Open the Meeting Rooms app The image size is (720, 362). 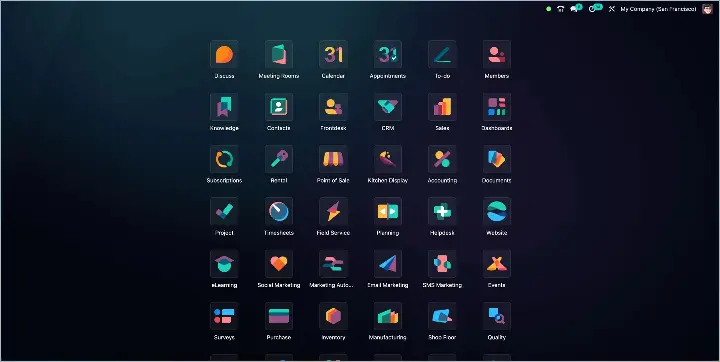279,55
